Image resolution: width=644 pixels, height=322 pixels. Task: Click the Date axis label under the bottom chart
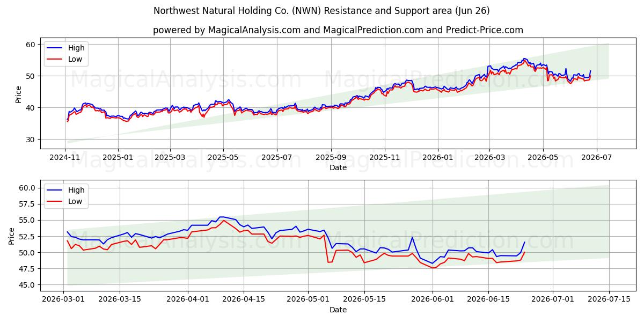coord(338,310)
